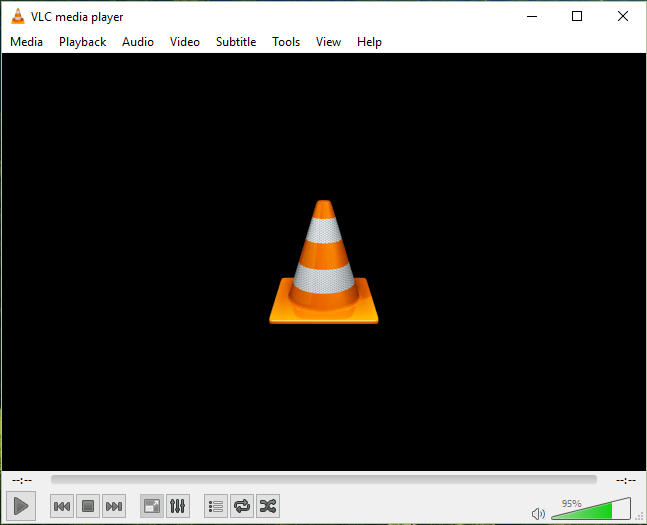Open the Video menu

click(x=185, y=42)
